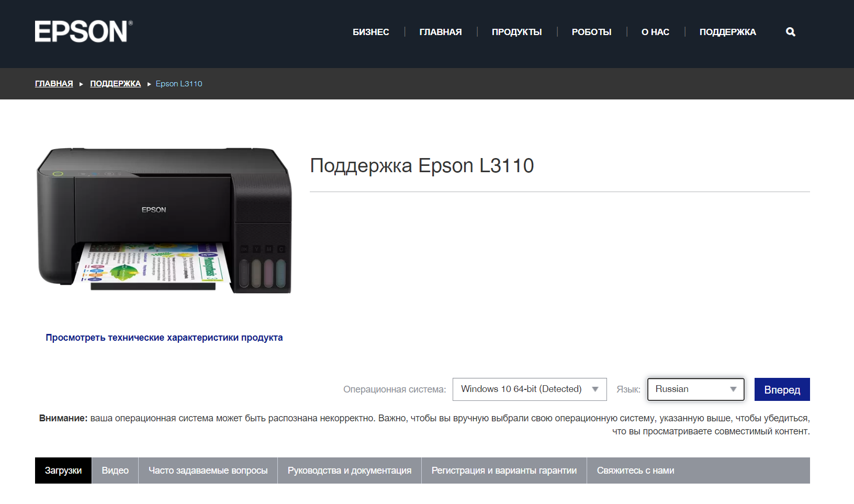
Task: Click the Поддержка Epson L3110 heading
Action: pyautogui.click(x=422, y=166)
